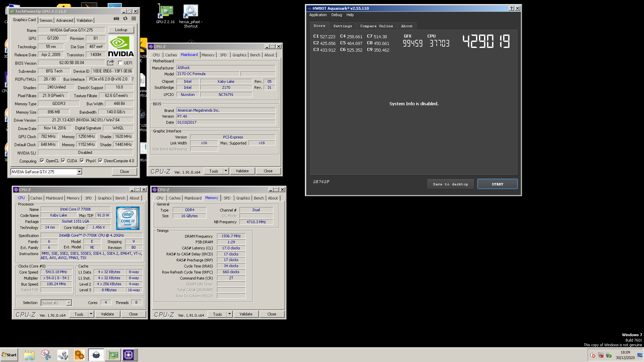Click the GPU-Z refresh icon
The image size is (644, 362).
pos(125,19)
